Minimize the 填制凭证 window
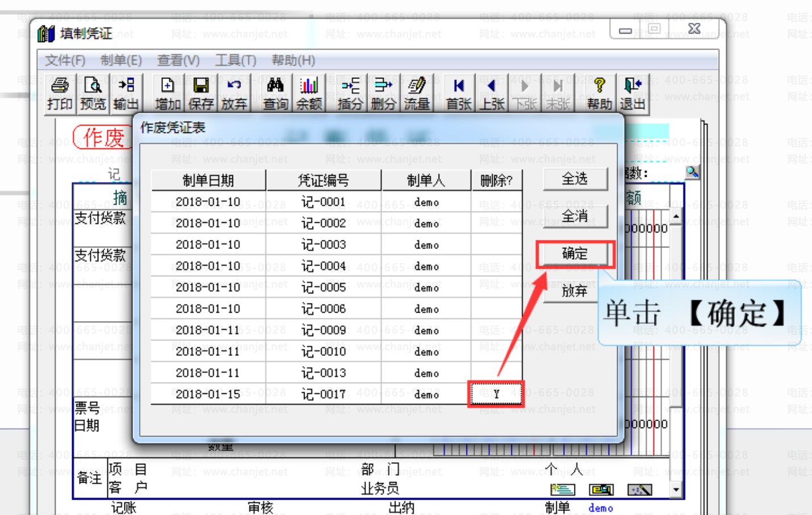 626,29
